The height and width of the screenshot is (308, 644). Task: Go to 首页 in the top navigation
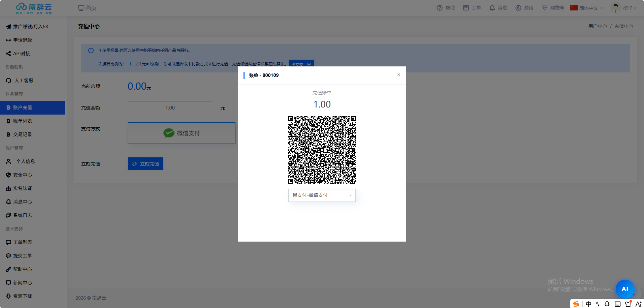tap(87, 8)
